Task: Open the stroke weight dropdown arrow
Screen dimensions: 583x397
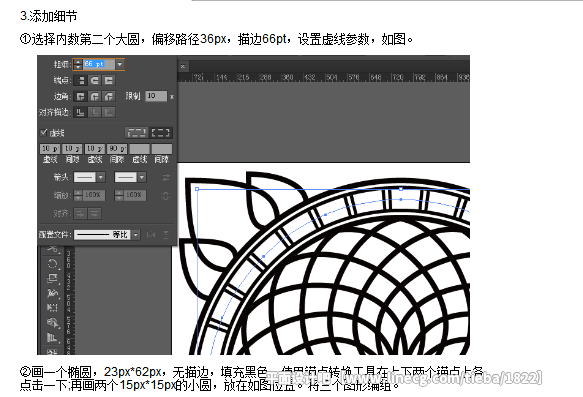Action: [120, 64]
